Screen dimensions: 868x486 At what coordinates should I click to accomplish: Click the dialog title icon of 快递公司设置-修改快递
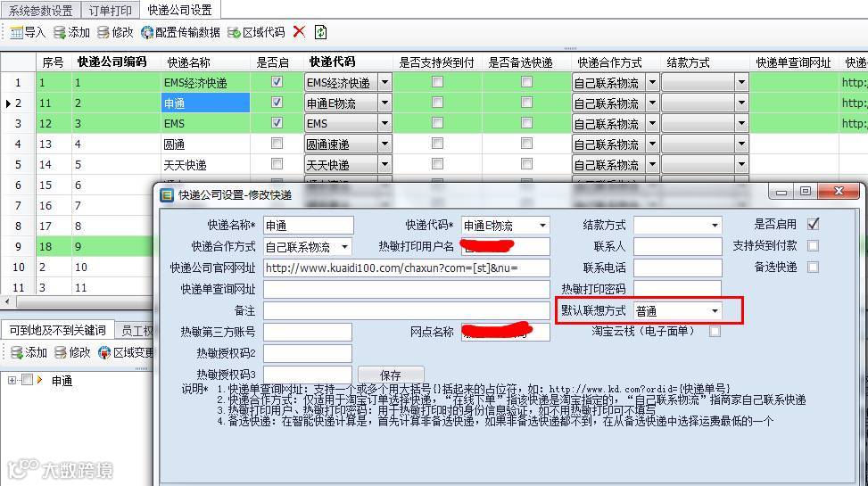tap(167, 194)
